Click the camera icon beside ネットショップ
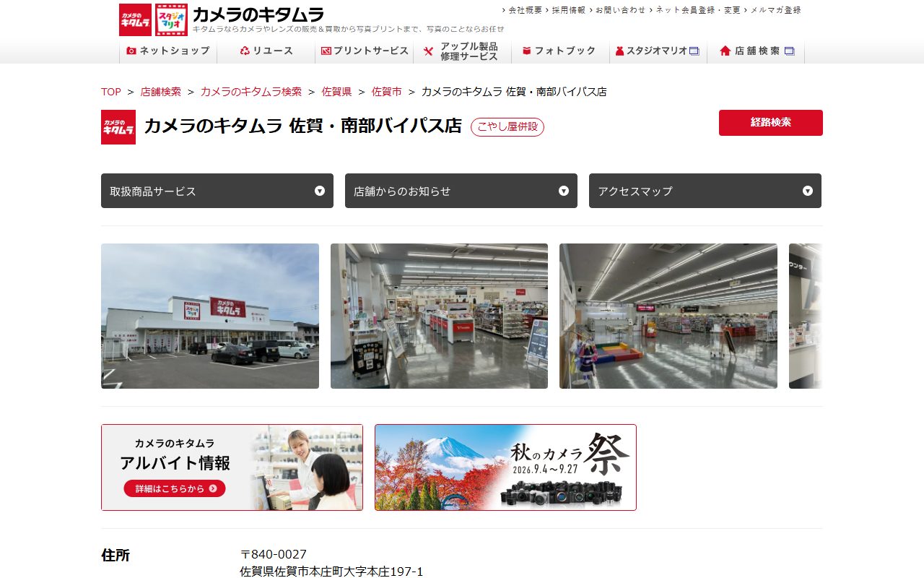 [131, 51]
